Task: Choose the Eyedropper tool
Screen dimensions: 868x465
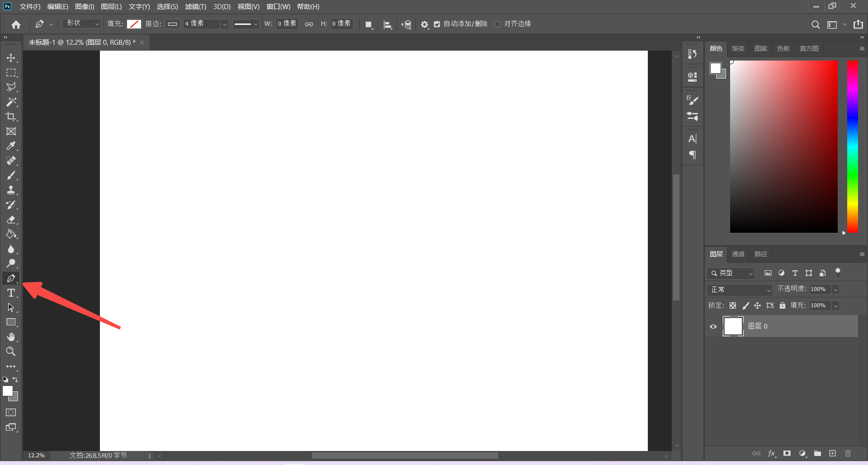Action: (11, 146)
